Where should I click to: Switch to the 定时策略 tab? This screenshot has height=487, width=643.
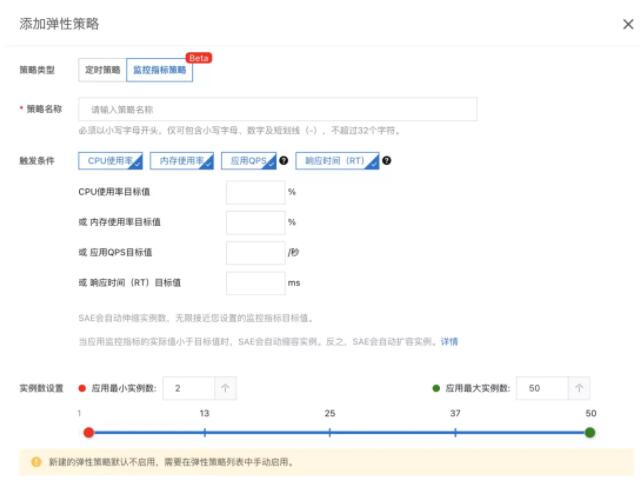click(x=103, y=70)
